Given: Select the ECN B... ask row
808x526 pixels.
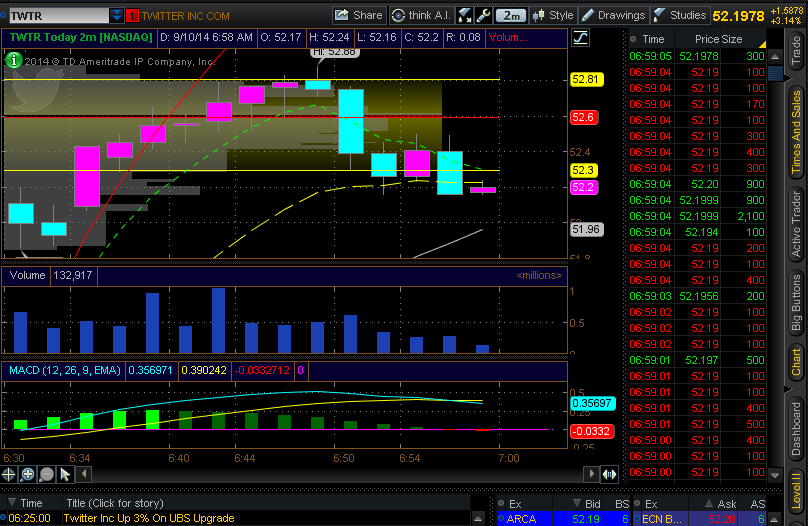Looking at the screenshot, I should tap(700, 519).
